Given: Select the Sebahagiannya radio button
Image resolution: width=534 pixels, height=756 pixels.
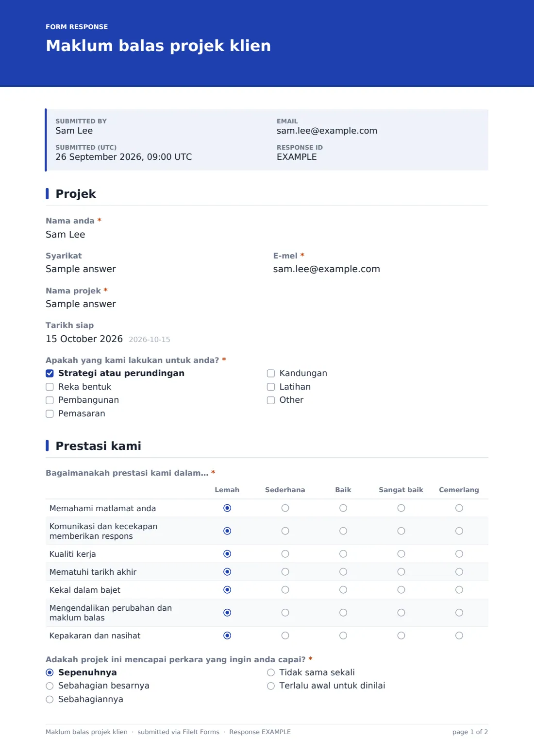Looking at the screenshot, I should [x=50, y=700].
